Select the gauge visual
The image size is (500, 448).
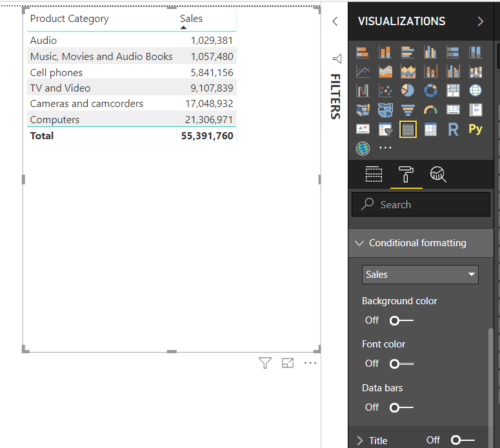(430, 110)
